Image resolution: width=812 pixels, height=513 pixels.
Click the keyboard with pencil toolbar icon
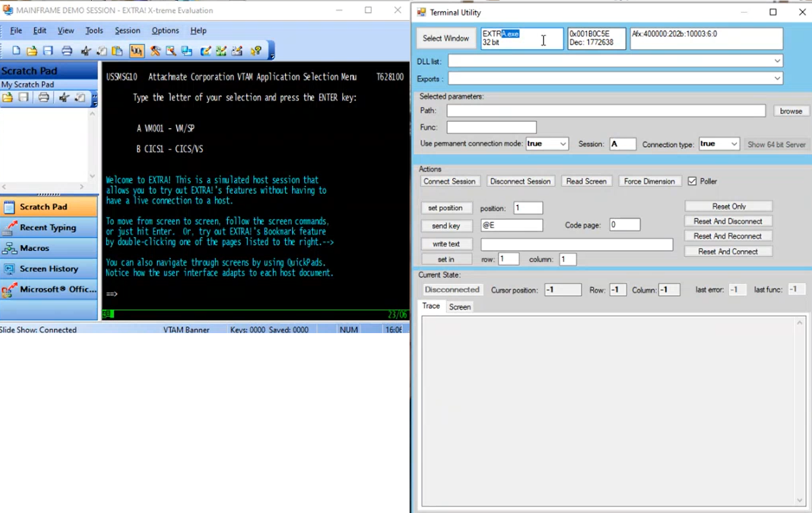(x=237, y=51)
